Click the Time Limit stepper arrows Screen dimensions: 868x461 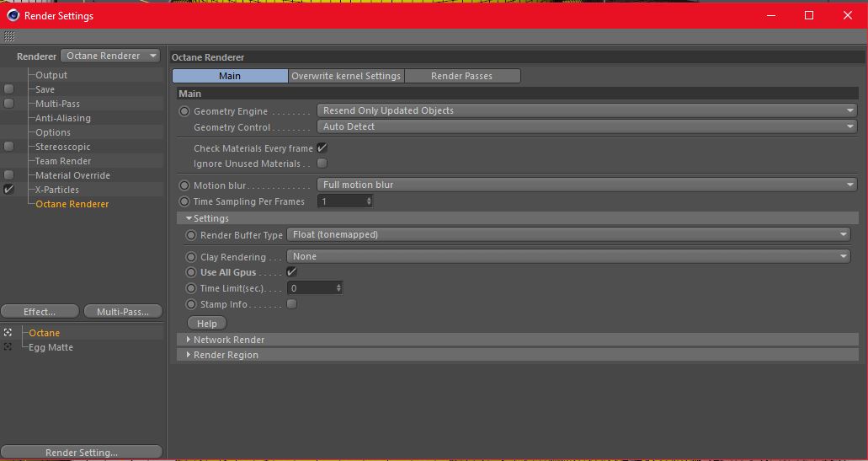coord(338,288)
